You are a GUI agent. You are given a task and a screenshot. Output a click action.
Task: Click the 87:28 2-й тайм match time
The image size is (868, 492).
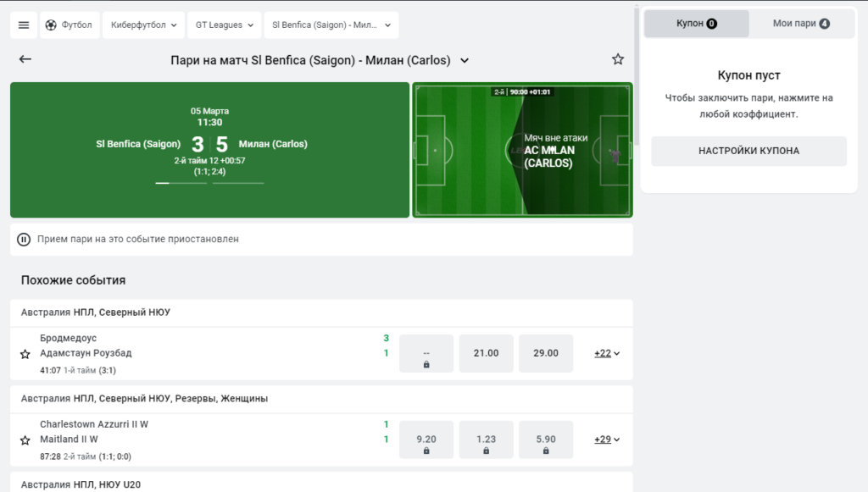86,456
